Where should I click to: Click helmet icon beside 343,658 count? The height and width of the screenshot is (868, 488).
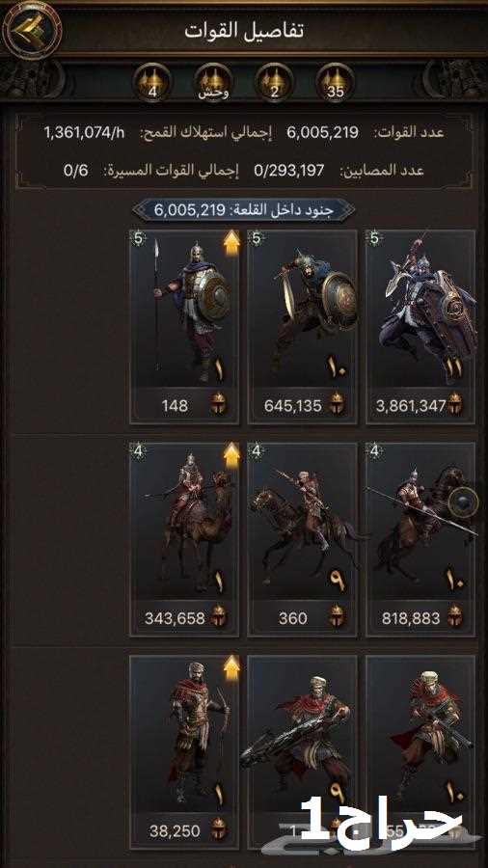click(x=219, y=618)
